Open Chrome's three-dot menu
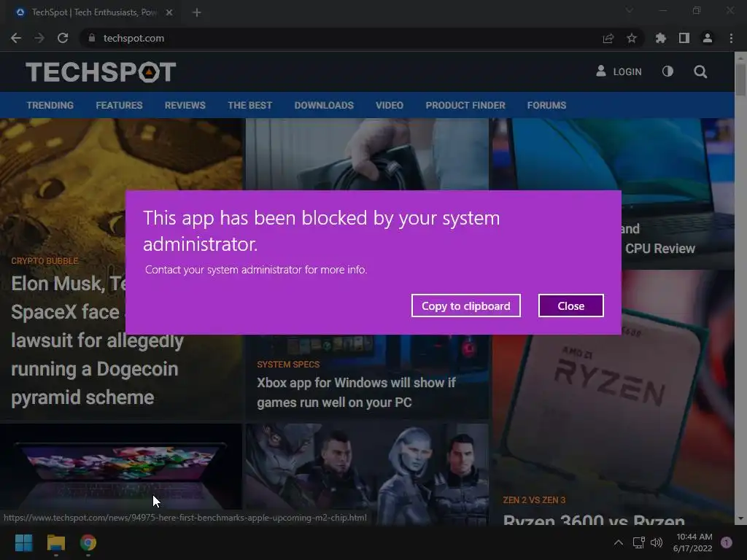The image size is (747, 560). pos(731,38)
